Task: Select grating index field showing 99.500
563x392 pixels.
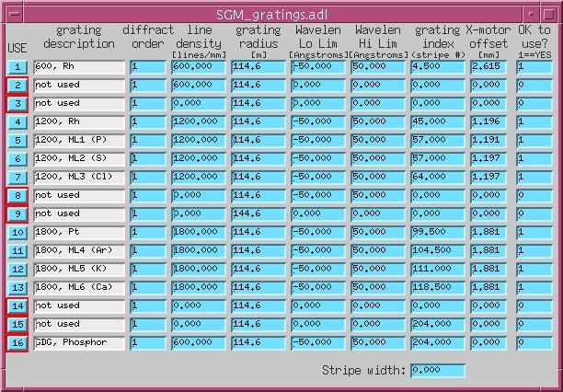Action: tap(438, 233)
